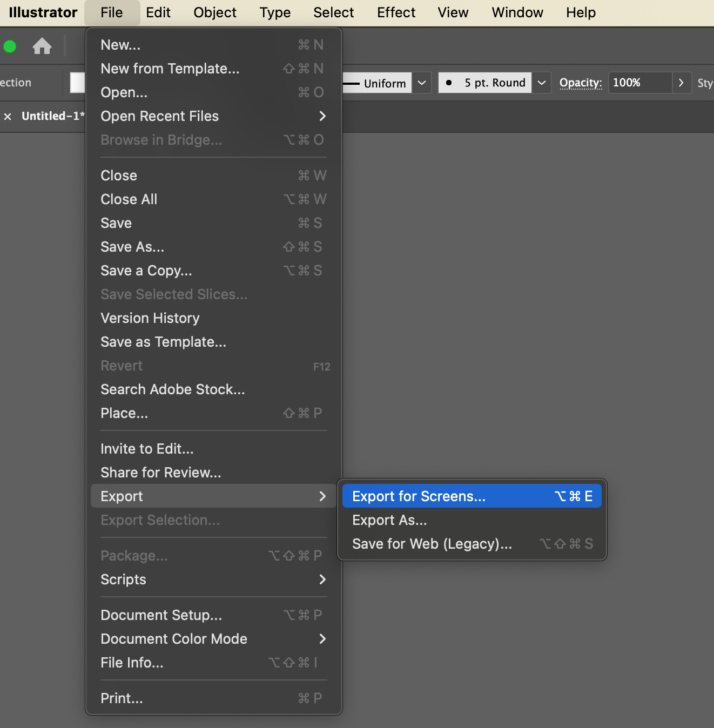Click the green window zoom button
Image resolution: width=714 pixels, height=728 pixels.
(10, 46)
